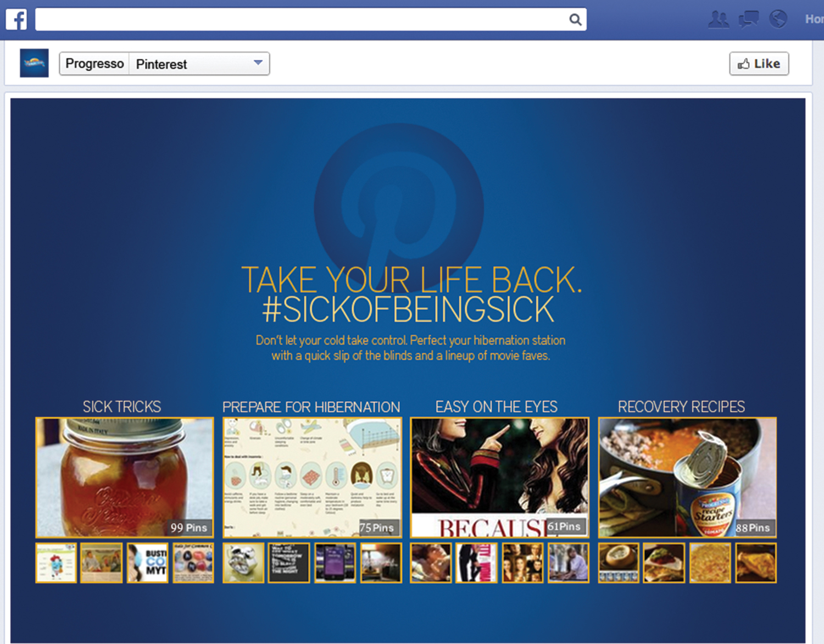Open the messages icon
The width and height of the screenshot is (824, 644).
(x=748, y=19)
